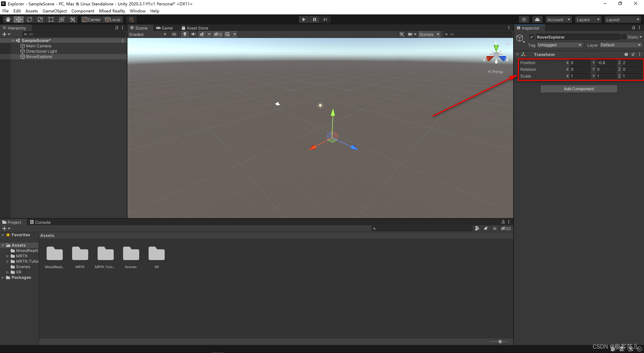Open the Account dropdown
Image resolution: width=644 pixels, height=353 pixels.
pos(558,19)
